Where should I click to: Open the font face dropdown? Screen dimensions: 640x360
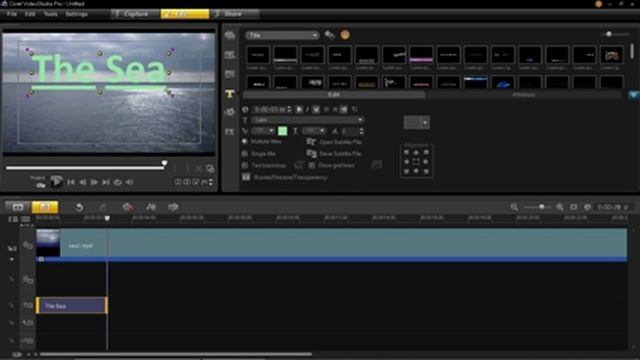pyautogui.click(x=307, y=120)
